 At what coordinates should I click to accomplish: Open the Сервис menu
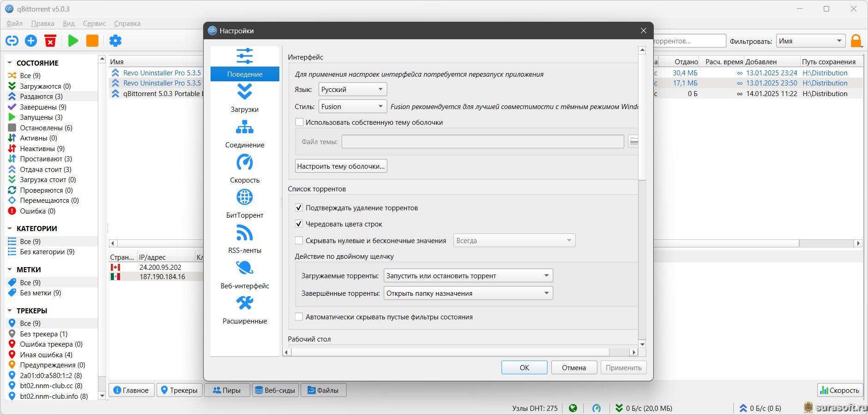[94, 23]
